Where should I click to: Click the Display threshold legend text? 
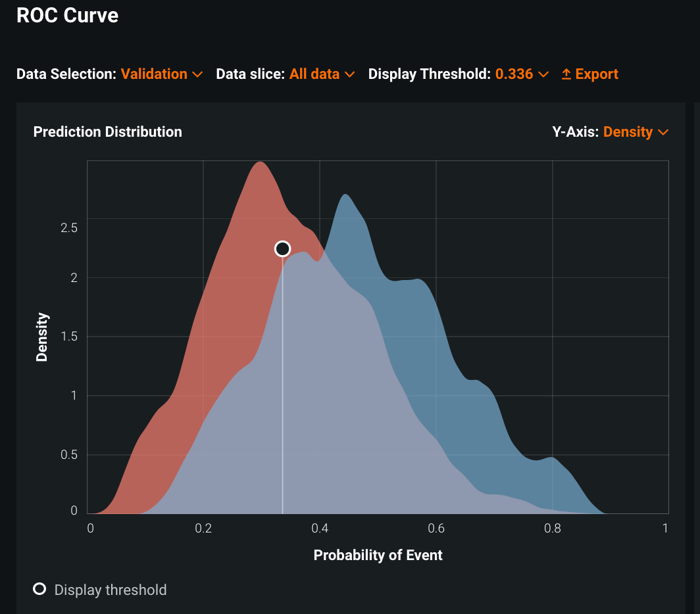111,590
